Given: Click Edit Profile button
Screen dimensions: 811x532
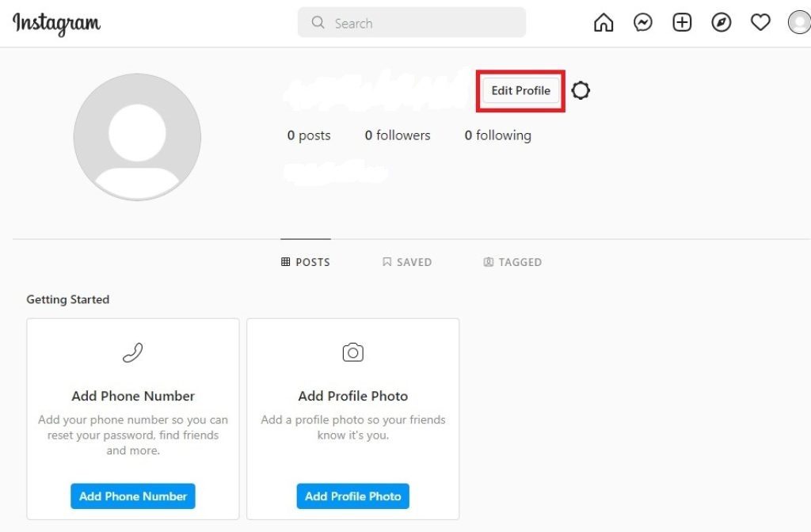Looking at the screenshot, I should [520, 90].
